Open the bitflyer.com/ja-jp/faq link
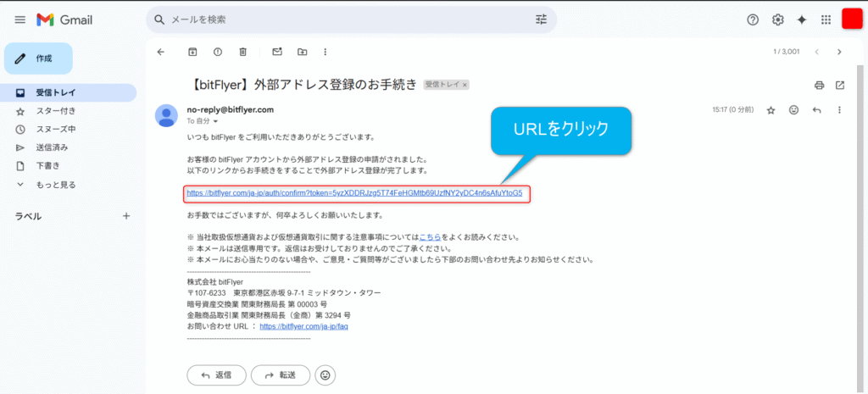The image size is (868, 394). [303, 326]
